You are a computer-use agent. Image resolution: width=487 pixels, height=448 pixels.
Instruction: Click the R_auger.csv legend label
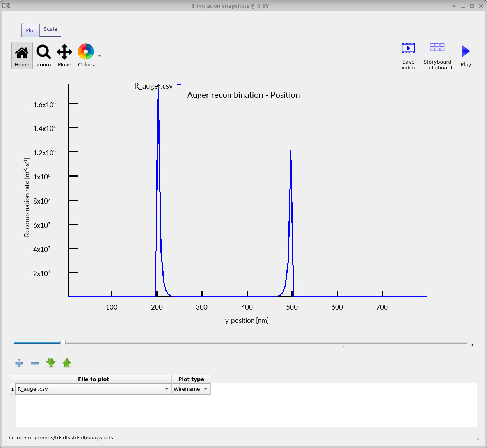pyautogui.click(x=153, y=86)
